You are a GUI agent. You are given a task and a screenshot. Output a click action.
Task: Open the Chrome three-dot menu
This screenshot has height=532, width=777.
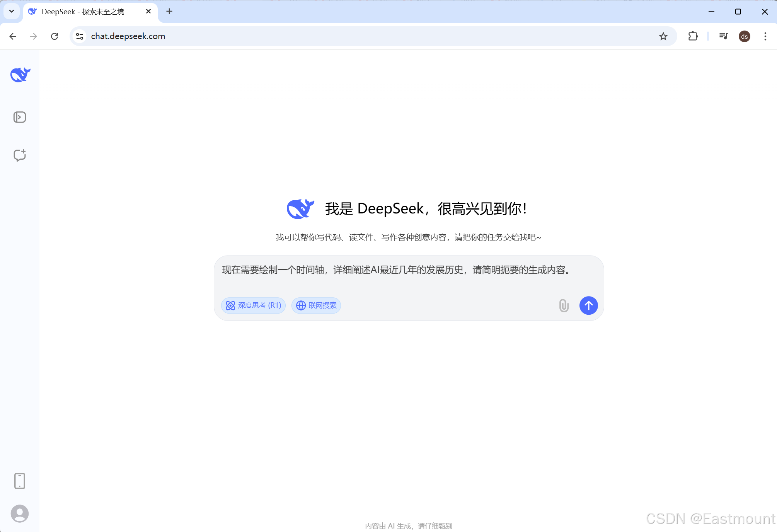[x=765, y=36]
